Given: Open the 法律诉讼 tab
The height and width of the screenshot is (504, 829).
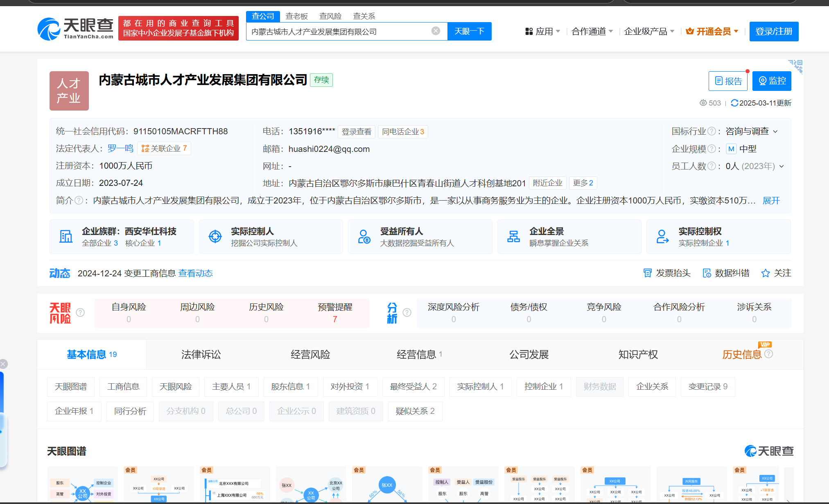Looking at the screenshot, I should click(201, 355).
